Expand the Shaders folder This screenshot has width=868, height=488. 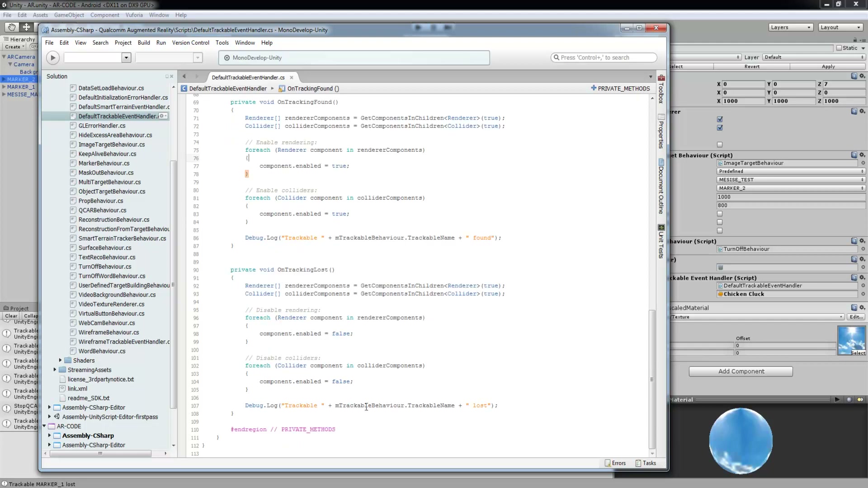coord(60,360)
